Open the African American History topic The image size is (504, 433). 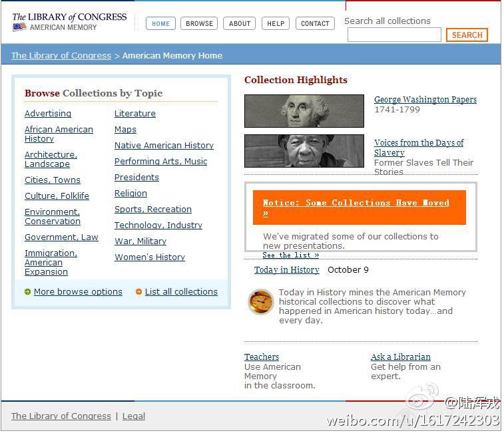pyautogui.click(x=59, y=134)
